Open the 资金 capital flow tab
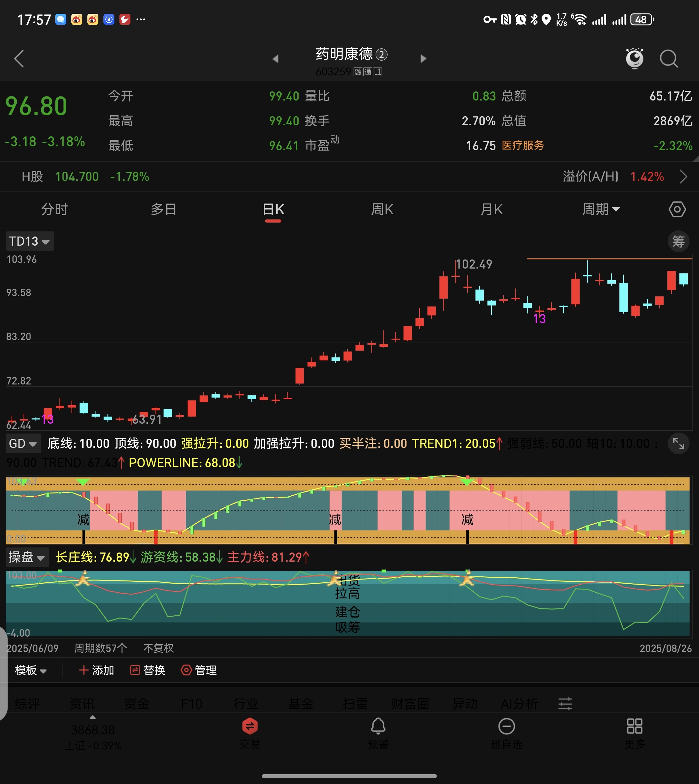 [x=137, y=704]
